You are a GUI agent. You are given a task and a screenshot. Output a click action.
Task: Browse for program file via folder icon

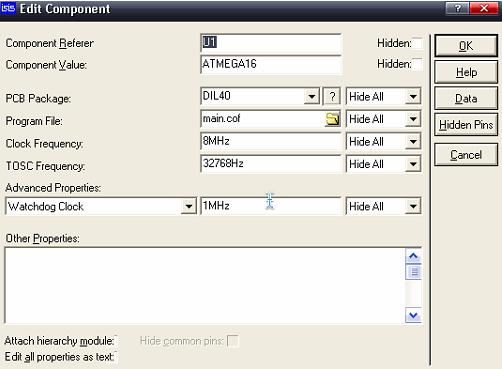[332, 119]
